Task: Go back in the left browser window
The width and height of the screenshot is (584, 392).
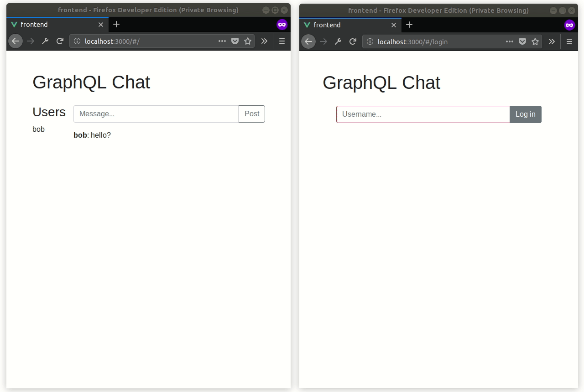Action: tap(16, 41)
